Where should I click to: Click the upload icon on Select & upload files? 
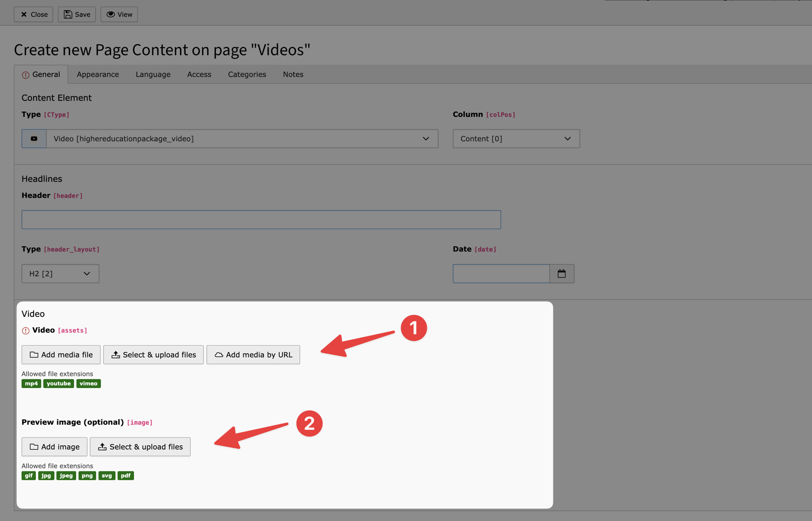pos(115,355)
